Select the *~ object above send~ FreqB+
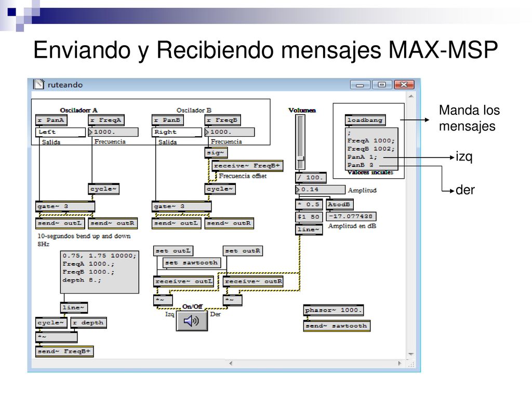Viewport: 532px width, 399px height. coord(56,337)
